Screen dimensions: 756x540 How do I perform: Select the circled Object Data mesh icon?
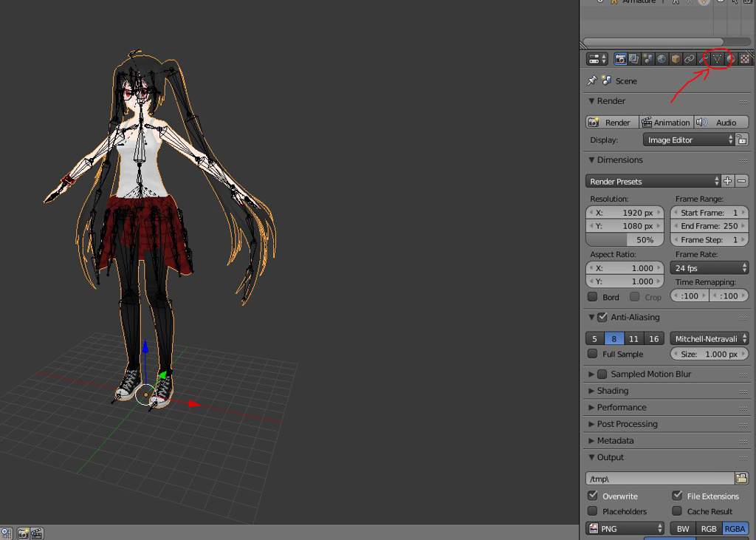[717, 58]
